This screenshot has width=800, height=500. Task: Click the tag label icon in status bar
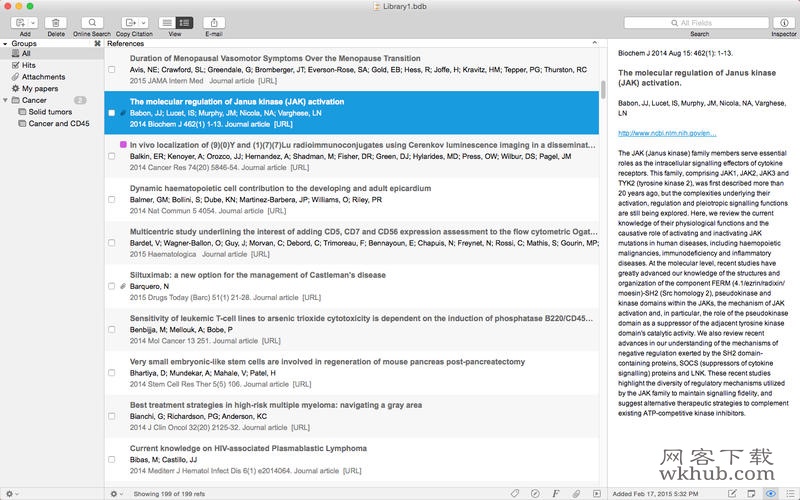coord(515,493)
